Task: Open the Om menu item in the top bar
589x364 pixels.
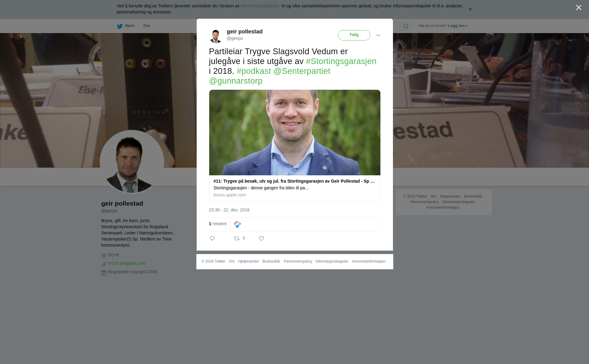Action: click(x=147, y=26)
